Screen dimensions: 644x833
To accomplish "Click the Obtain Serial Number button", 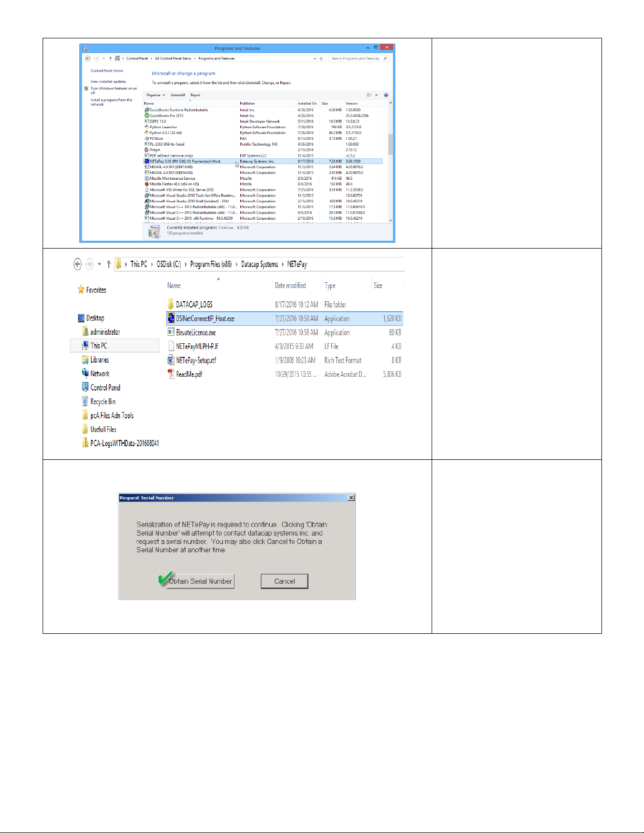I will 200,581.
